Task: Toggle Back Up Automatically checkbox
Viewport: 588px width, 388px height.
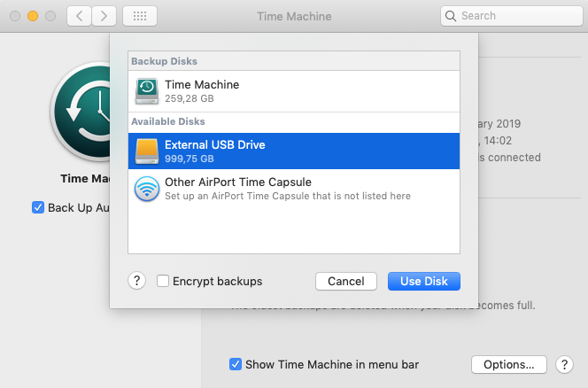Action: 37,207
